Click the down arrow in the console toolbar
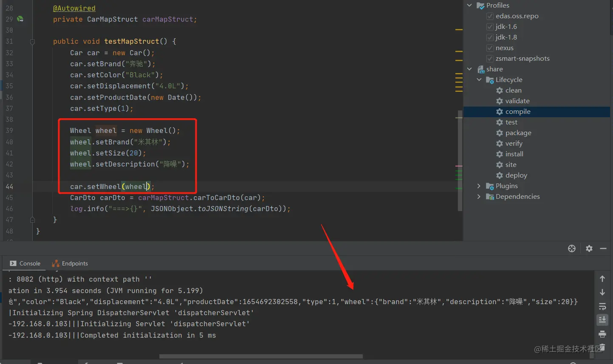Screen dimensions: 613x364 click(602, 292)
